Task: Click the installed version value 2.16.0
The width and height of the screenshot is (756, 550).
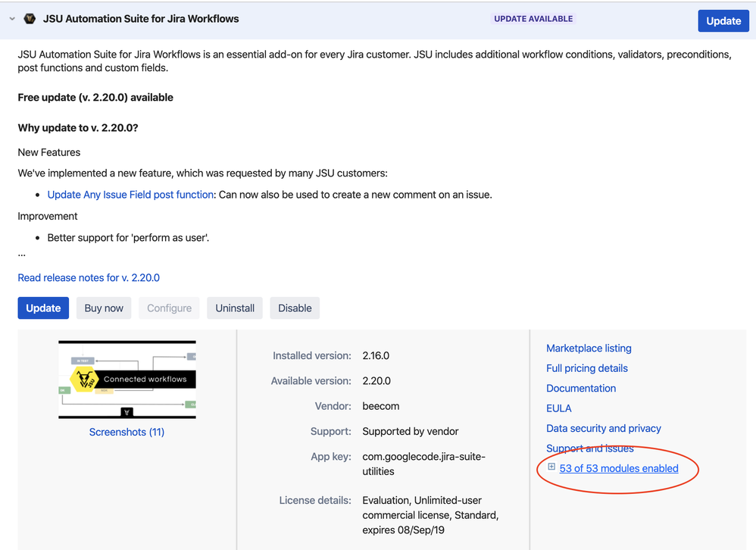Action: pyautogui.click(x=376, y=356)
